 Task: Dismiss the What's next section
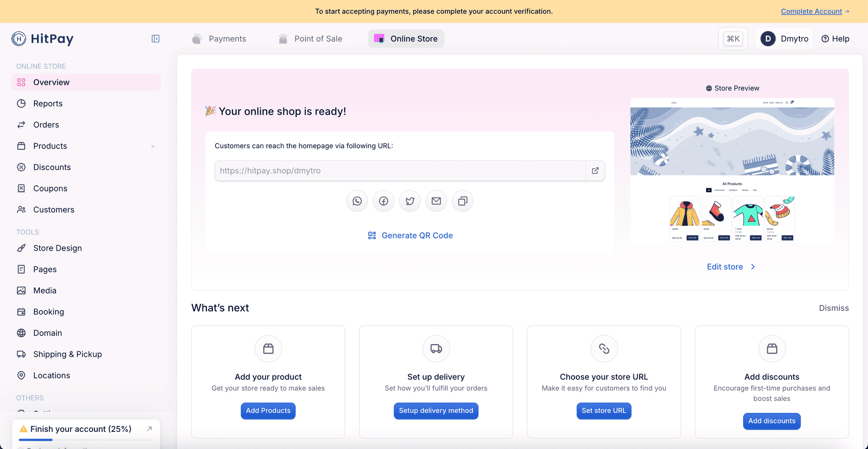tap(834, 308)
